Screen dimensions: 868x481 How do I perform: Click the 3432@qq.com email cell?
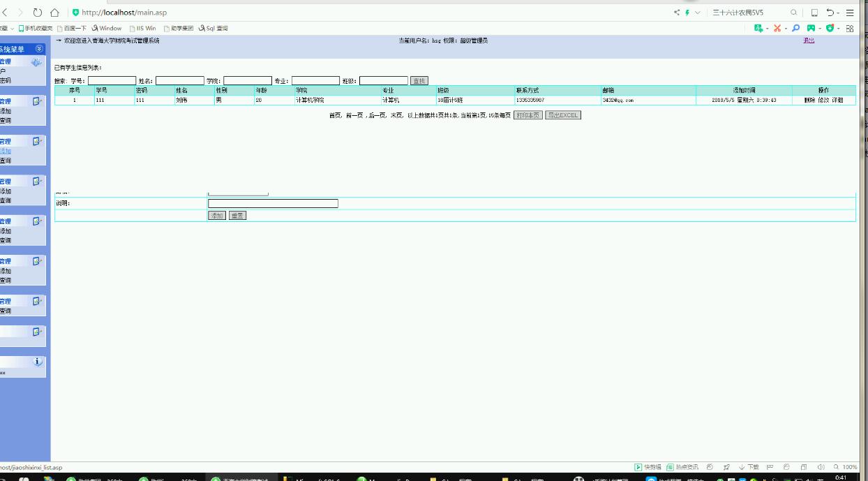(x=648, y=101)
